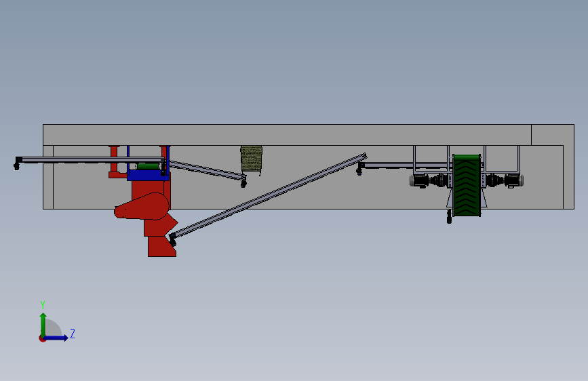Screen dimensions: 588x381
Task: Select the small green roller inside the blue frame
Action: (x=148, y=165)
